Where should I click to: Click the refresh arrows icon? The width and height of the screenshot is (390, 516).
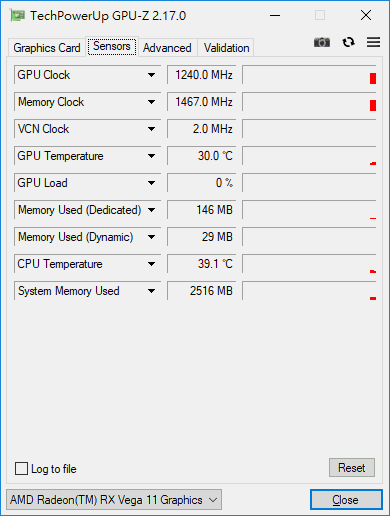[x=348, y=42]
